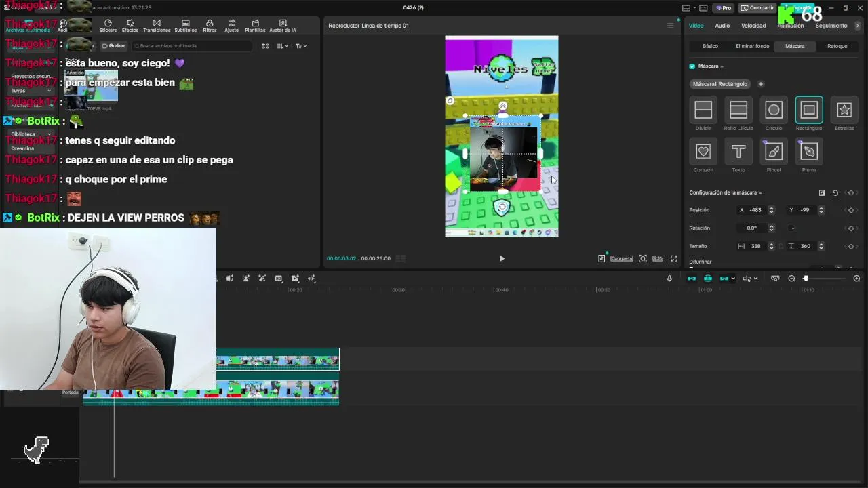Toggle the Máscara checkbox
This screenshot has height=488, width=868.
coord(692,66)
